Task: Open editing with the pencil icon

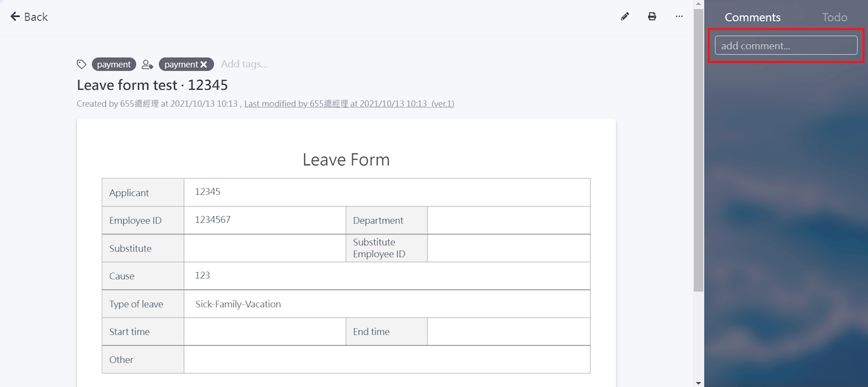Action: point(625,17)
